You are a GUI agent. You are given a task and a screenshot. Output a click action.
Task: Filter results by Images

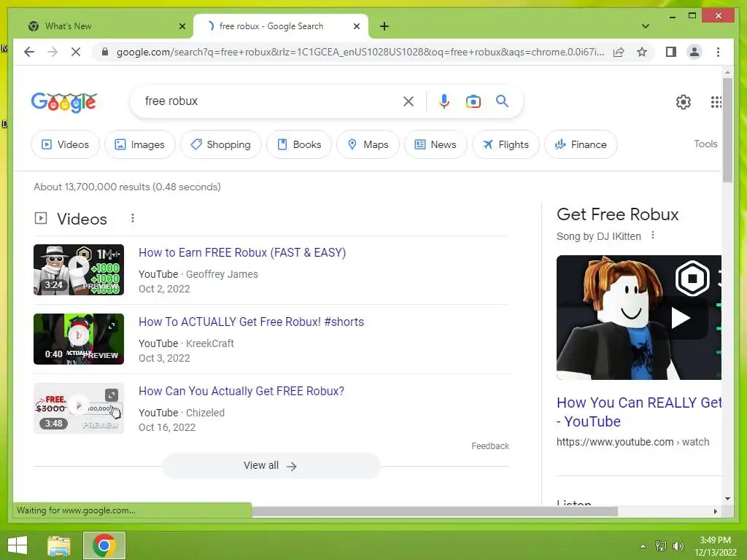tap(140, 144)
